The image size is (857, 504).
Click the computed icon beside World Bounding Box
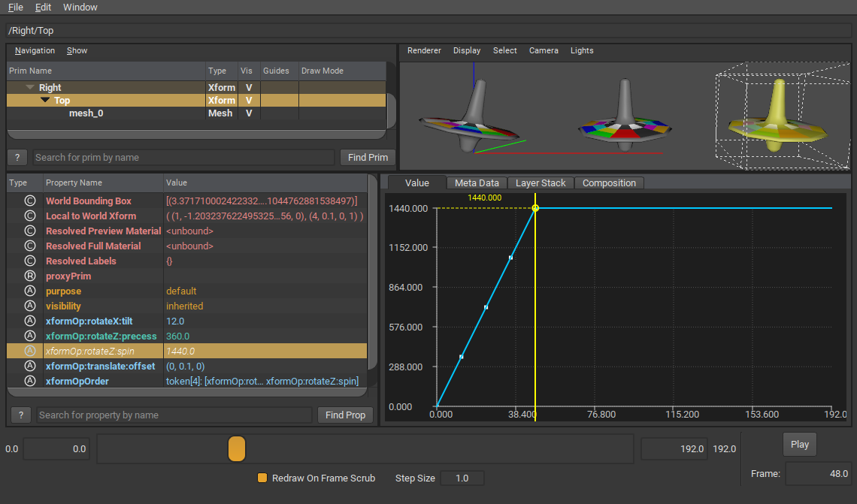coord(30,201)
